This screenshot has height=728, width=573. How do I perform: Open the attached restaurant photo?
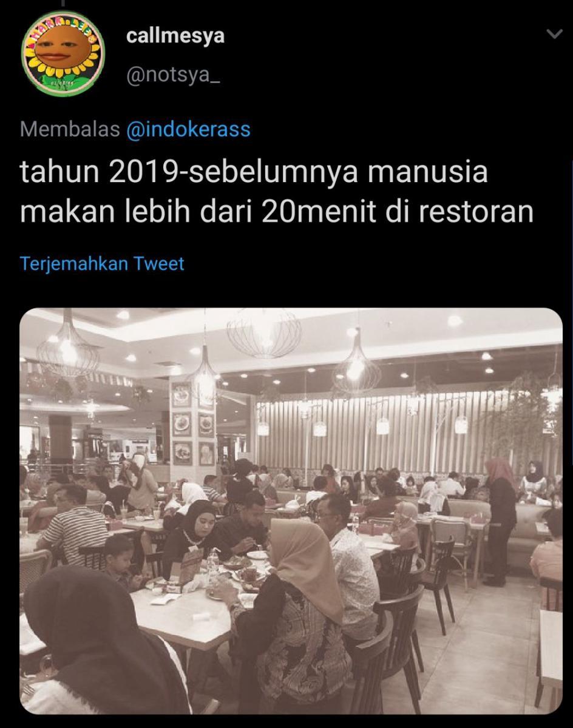pos(291,511)
